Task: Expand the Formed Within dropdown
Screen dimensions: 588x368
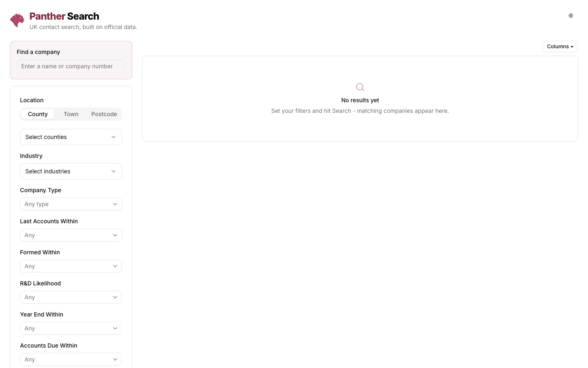Action: [71, 266]
